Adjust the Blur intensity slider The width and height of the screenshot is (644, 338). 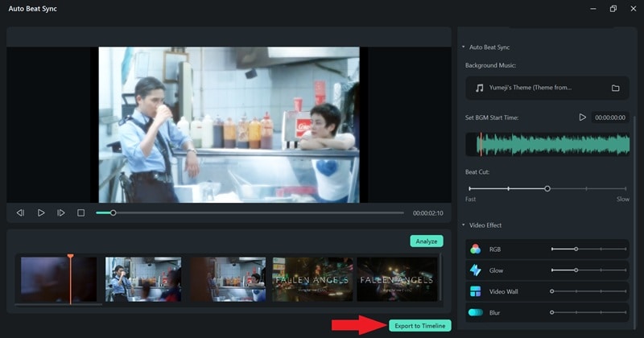coord(588,312)
